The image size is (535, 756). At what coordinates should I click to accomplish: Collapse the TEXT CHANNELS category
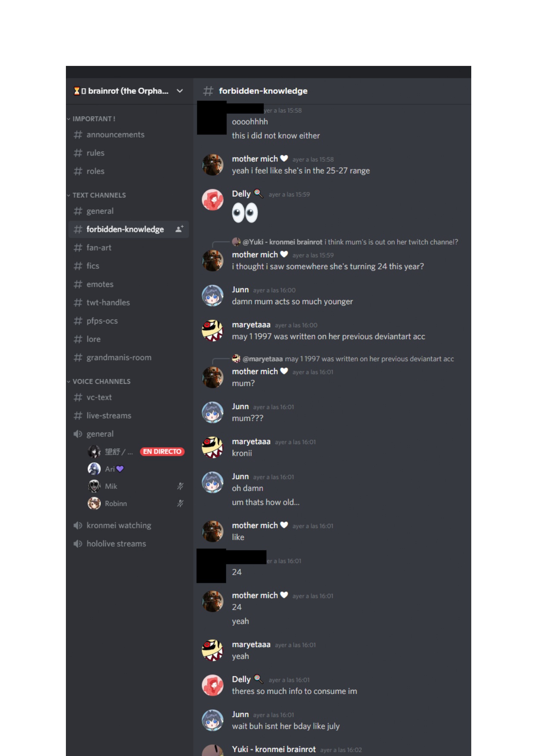(96, 195)
